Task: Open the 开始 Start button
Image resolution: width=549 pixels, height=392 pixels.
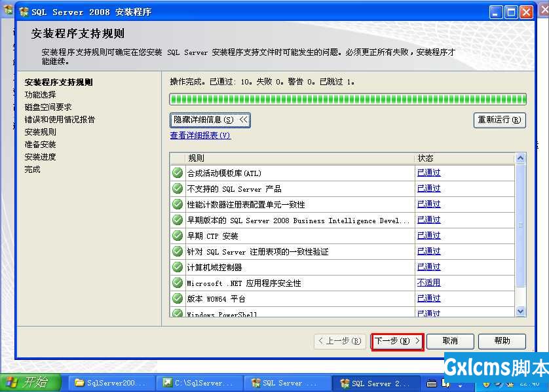Action: (x=31, y=383)
